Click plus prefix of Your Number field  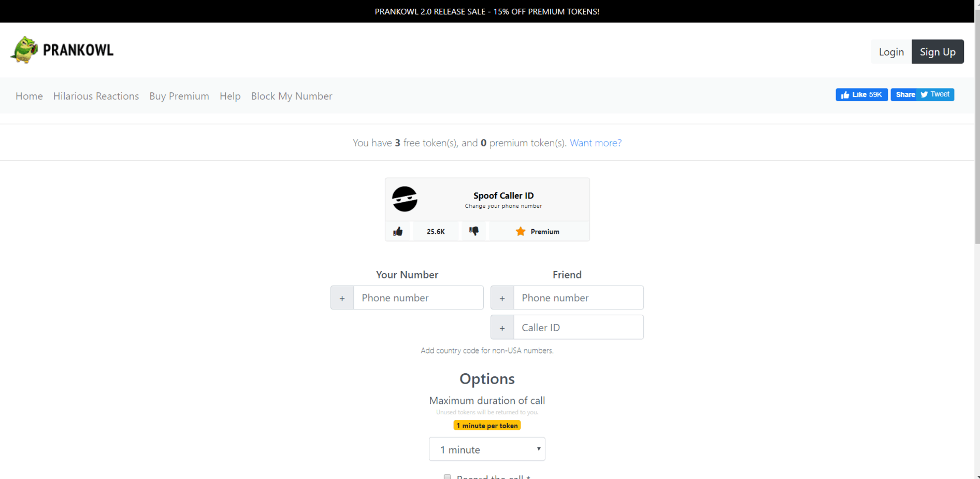click(x=342, y=298)
